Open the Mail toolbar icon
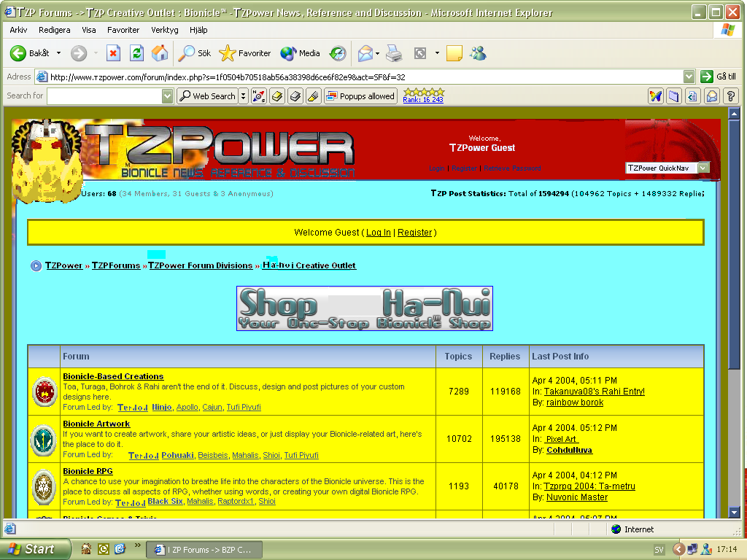 click(365, 53)
